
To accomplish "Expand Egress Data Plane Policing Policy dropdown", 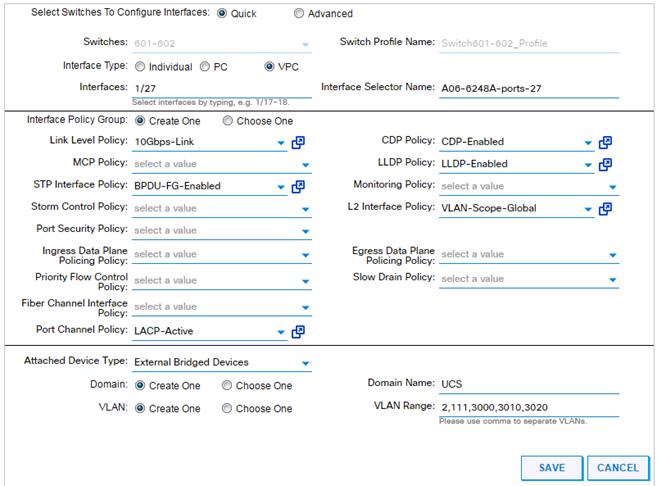I will pos(613,255).
